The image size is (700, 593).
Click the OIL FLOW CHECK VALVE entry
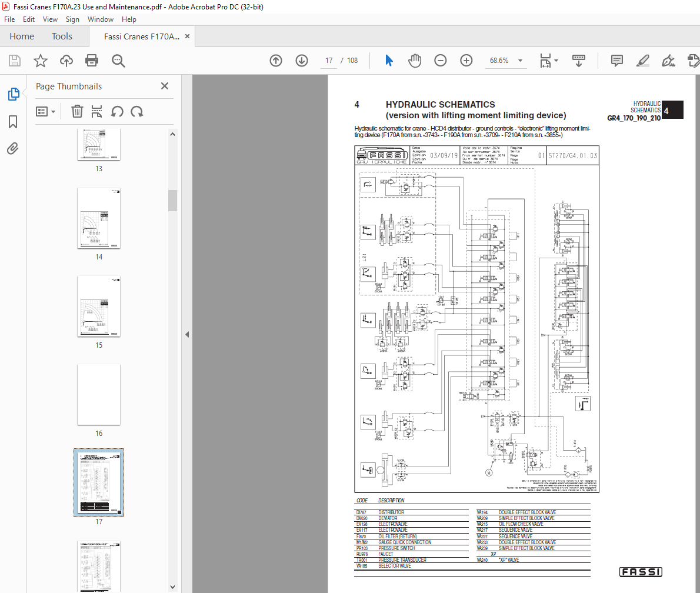[521, 524]
